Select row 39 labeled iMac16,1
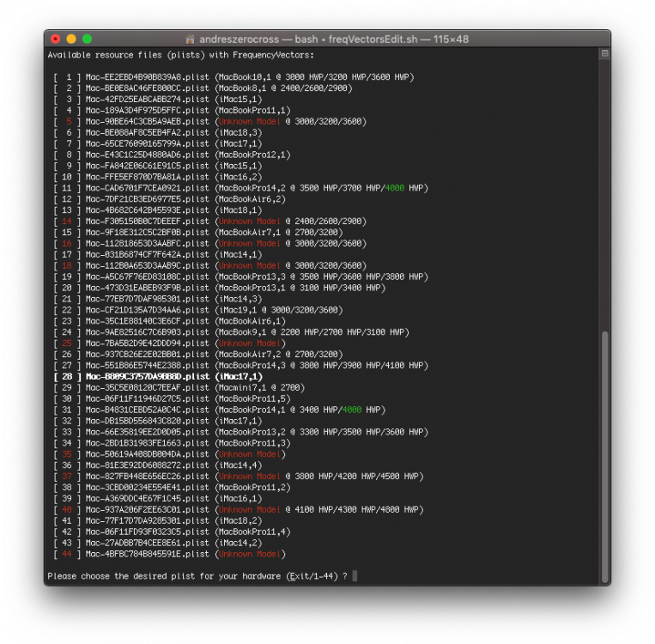 [158, 498]
